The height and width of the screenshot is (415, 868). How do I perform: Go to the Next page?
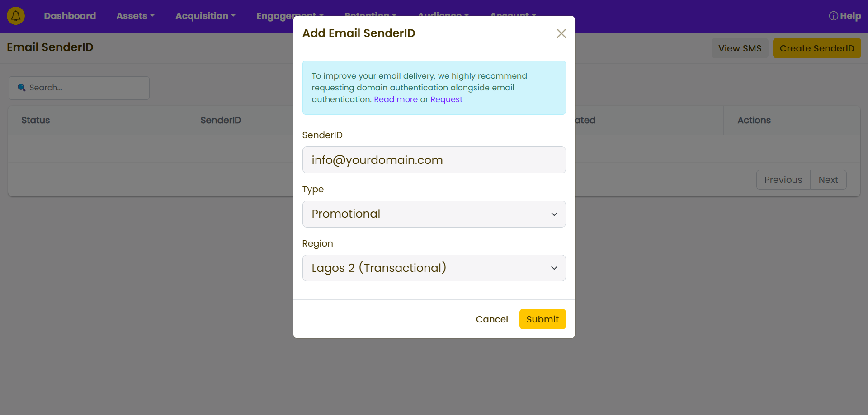(828, 180)
